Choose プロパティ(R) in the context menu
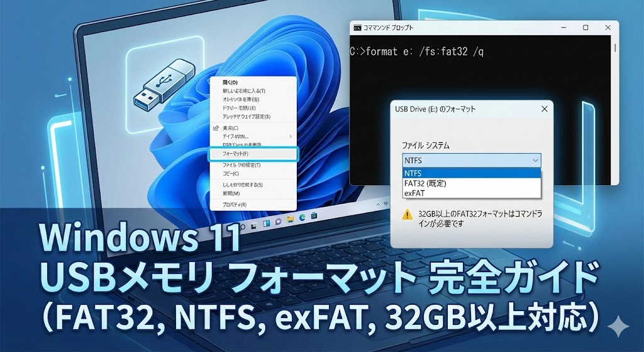Image resolution: width=644 pixels, height=352 pixels. [235, 205]
